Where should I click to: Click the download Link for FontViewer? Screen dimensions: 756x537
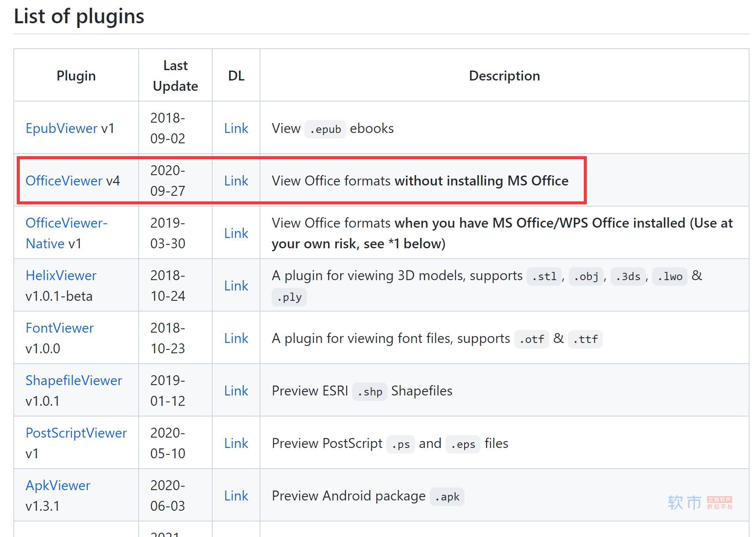coord(236,338)
